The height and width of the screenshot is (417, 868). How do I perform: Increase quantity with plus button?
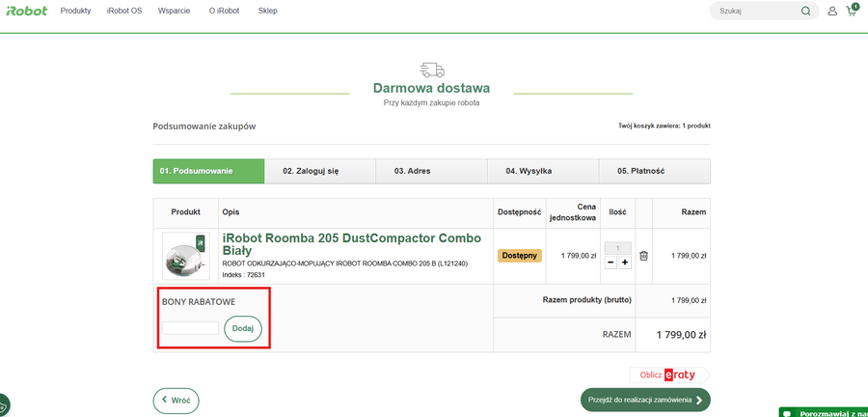625,262
